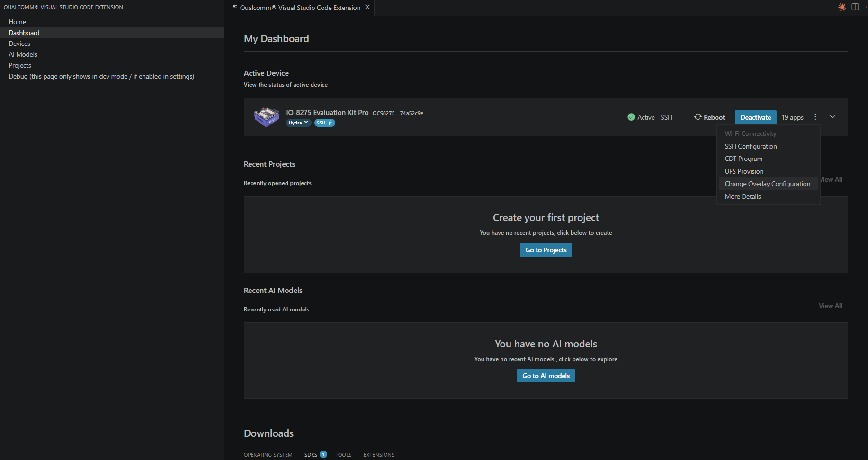Click the 19 apps label

click(x=792, y=117)
